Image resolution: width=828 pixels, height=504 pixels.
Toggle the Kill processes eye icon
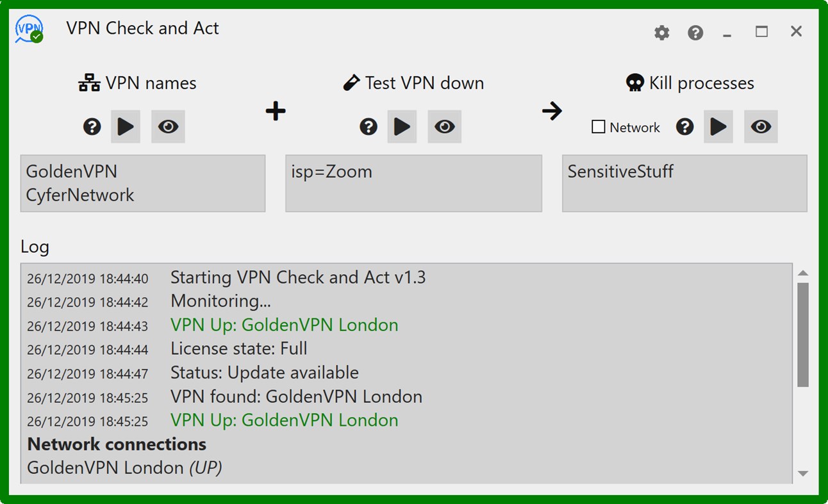point(761,127)
